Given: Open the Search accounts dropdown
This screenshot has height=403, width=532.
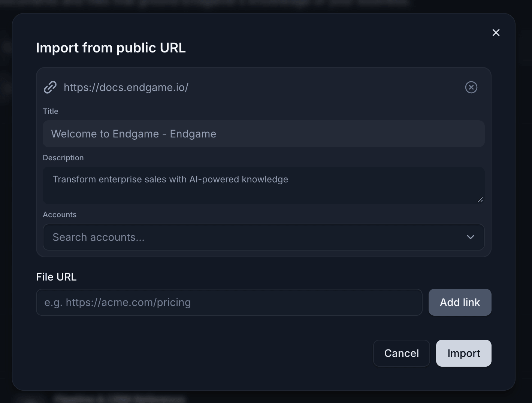Looking at the screenshot, I should 264,237.
